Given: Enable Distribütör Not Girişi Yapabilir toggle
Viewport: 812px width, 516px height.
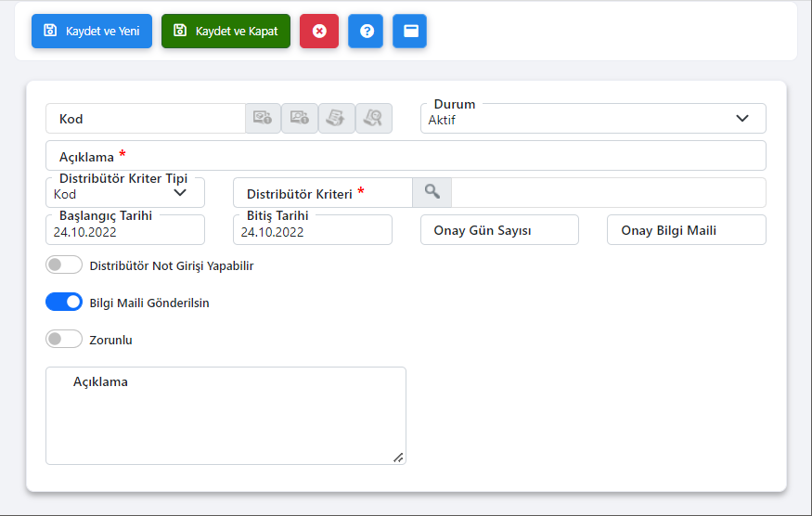Looking at the screenshot, I should [x=64, y=265].
